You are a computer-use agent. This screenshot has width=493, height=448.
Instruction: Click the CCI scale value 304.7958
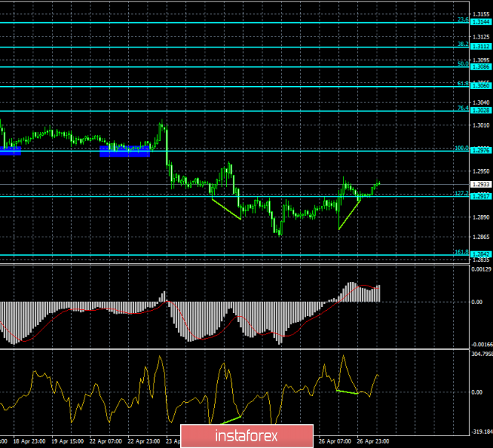(x=482, y=355)
